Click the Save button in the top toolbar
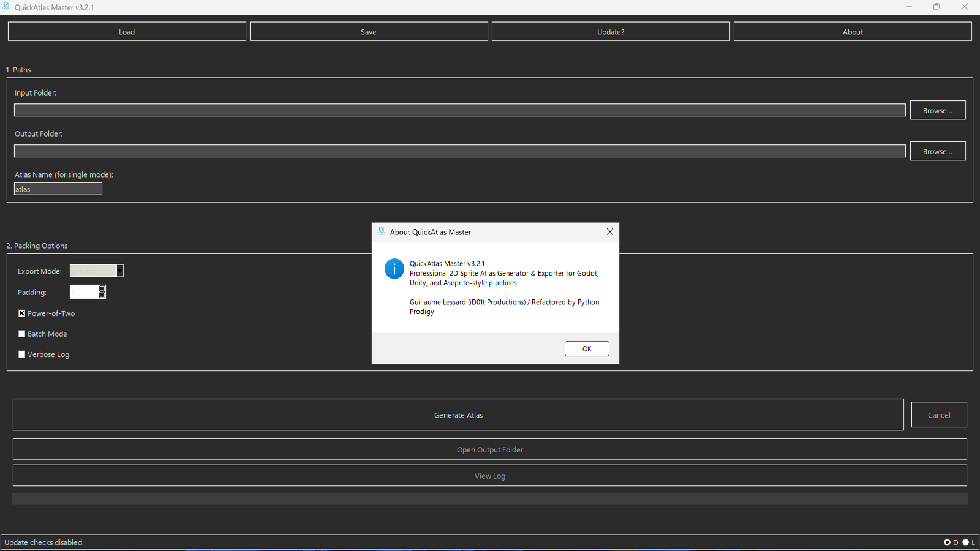Screen dimensions: 980x551 pyautogui.click(x=369, y=32)
